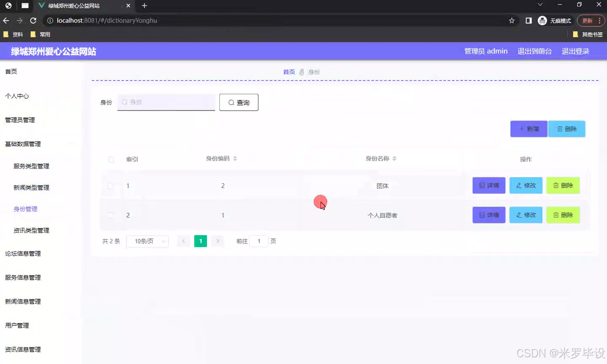Click the document icon on 团体 row's 详情 button
The width and height of the screenshot is (607, 364).
click(x=481, y=185)
